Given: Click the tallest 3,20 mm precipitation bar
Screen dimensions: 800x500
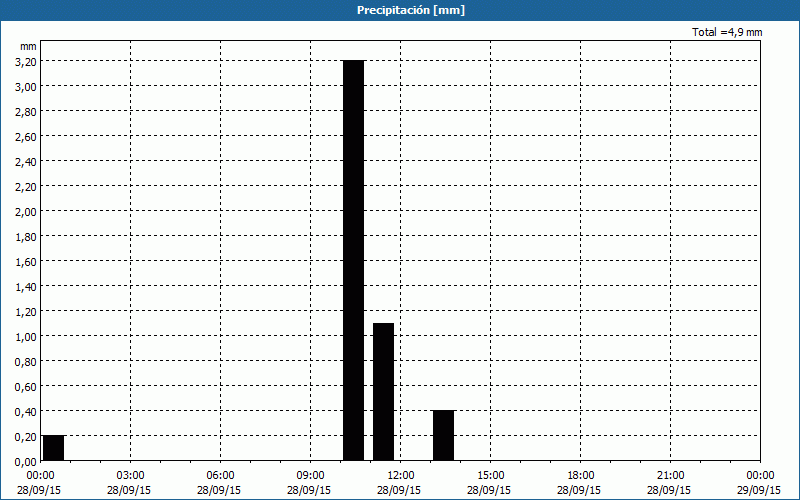Looking at the screenshot, I should click(354, 260).
